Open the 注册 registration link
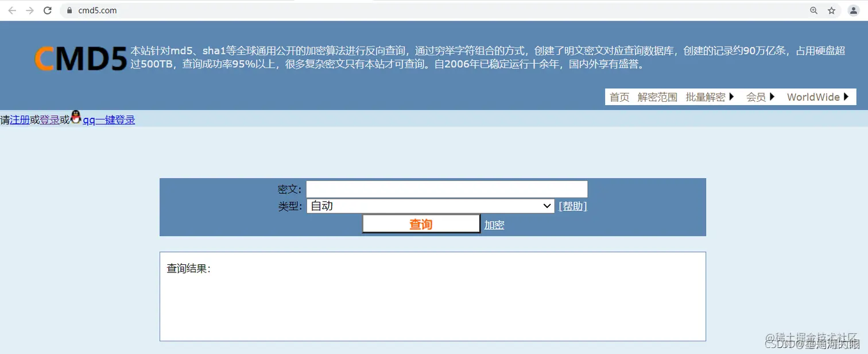 click(x=18, y=120)
